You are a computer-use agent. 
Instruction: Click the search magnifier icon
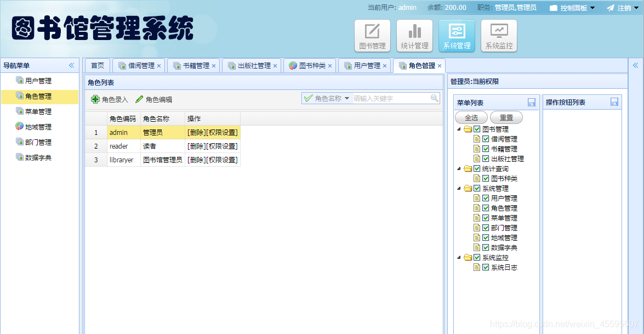(x=435, y=98)
